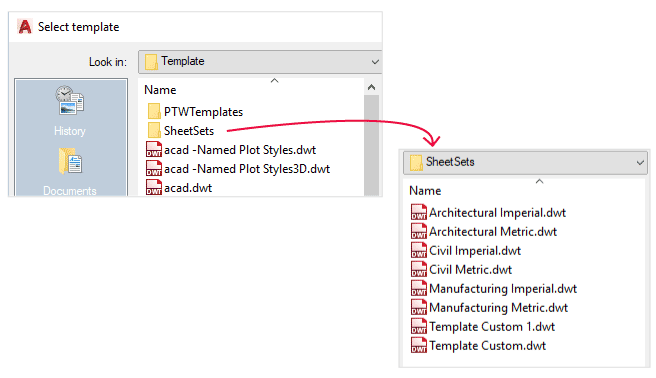Click DWT icon of Template Custom 1.dwt
The image size is (656, 378).
click(418, 326)
